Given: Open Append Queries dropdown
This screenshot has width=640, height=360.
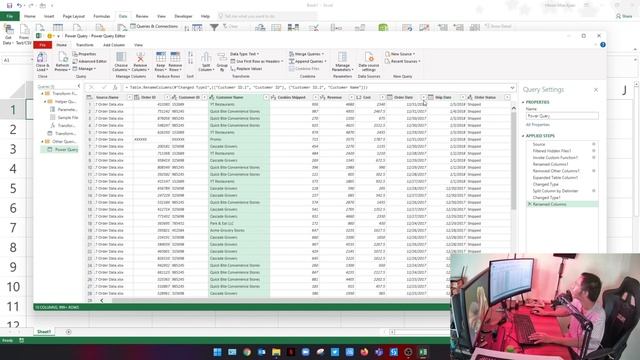Looking at the screenshot, I should (308, 61).
